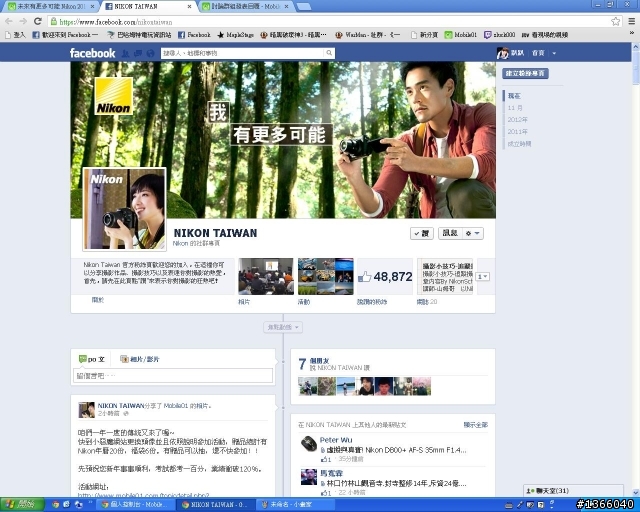The height and width of the screenshot is (512, 640).
Task: Open 首頁 home link in Facebook header
Action: click(538, 53)
